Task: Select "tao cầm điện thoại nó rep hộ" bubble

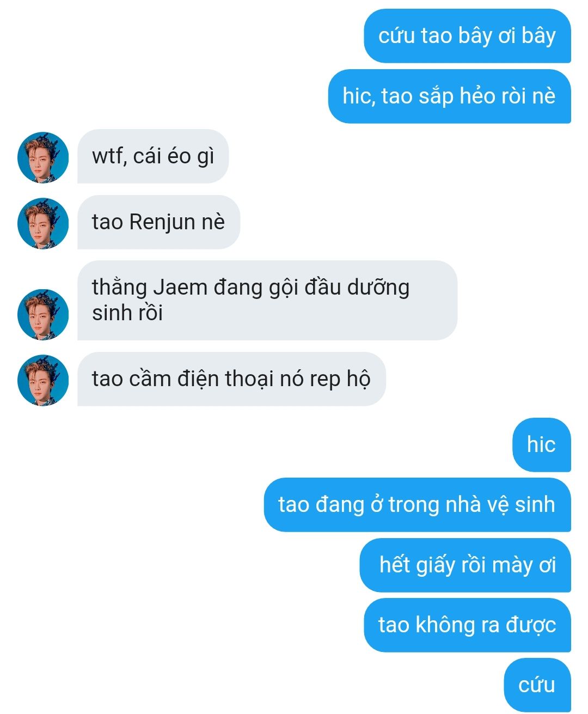Action: coord(231,379)
